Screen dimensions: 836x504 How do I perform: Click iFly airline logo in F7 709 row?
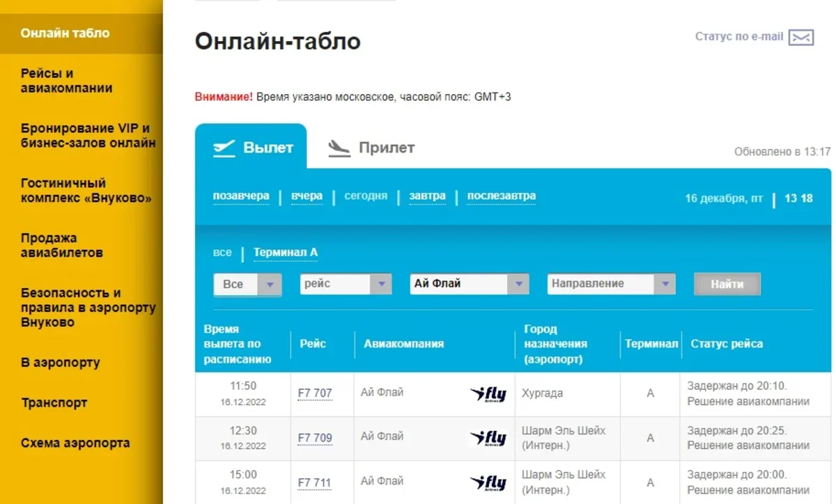click(x=488, y=439)
